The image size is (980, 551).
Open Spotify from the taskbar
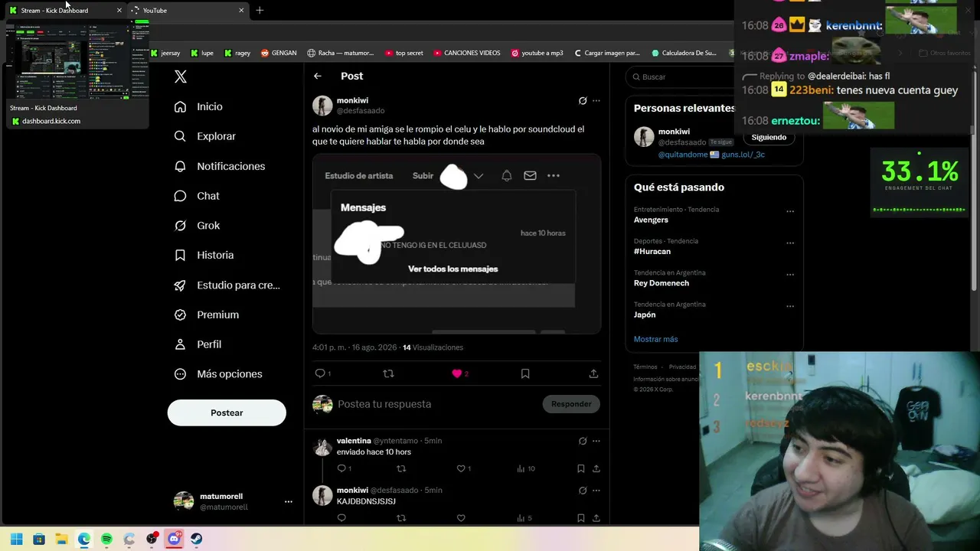tap(106, 539)
